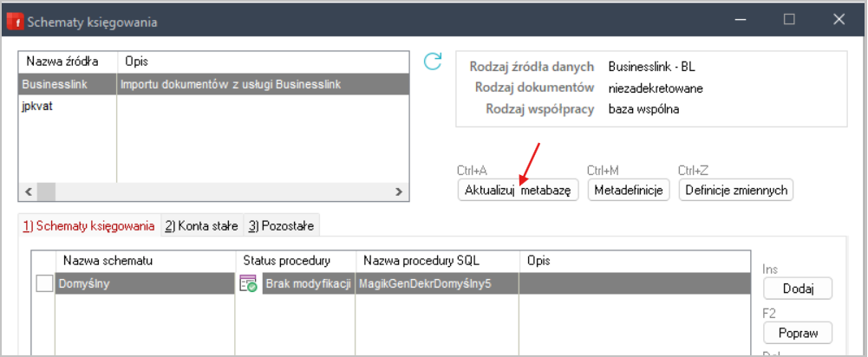Click left arrow of source list scrollbar
Viewport: 868px width, 357px height.
pyautogui.click(x=29, y=191)
